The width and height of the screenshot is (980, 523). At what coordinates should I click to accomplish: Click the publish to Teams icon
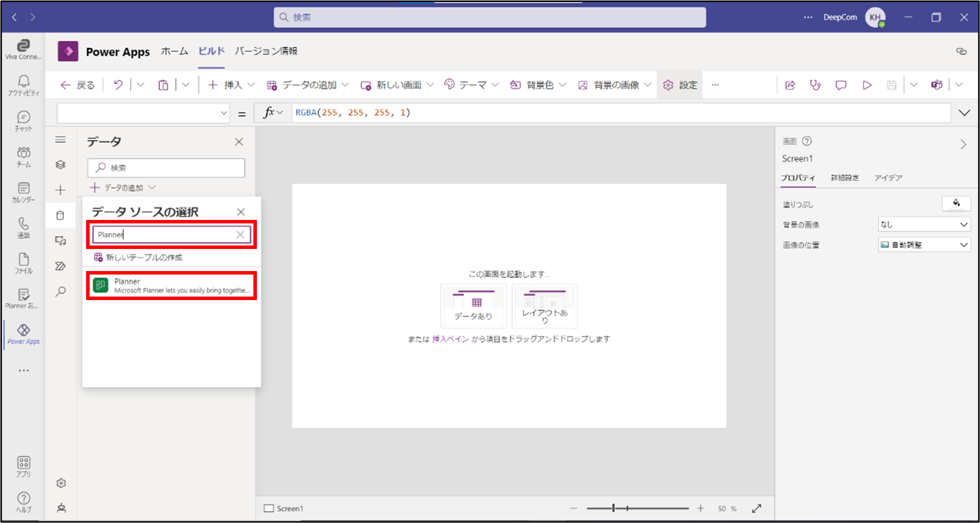936,85
